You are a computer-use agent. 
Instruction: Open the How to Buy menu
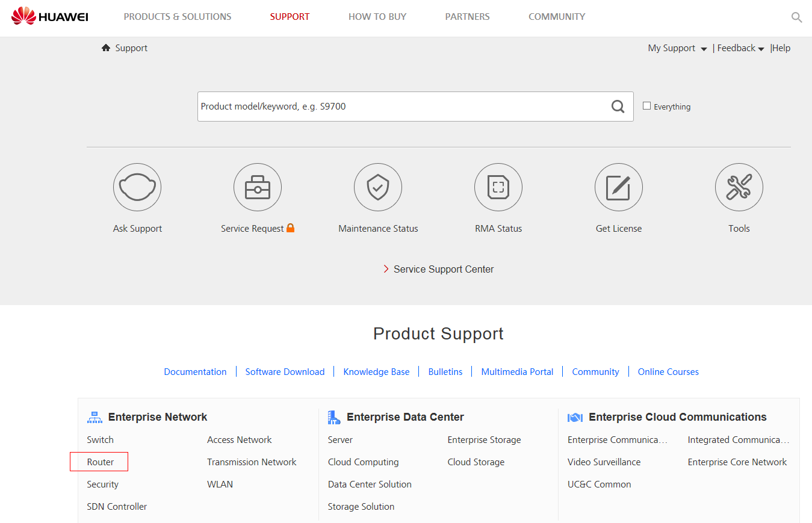coord(377,17)
